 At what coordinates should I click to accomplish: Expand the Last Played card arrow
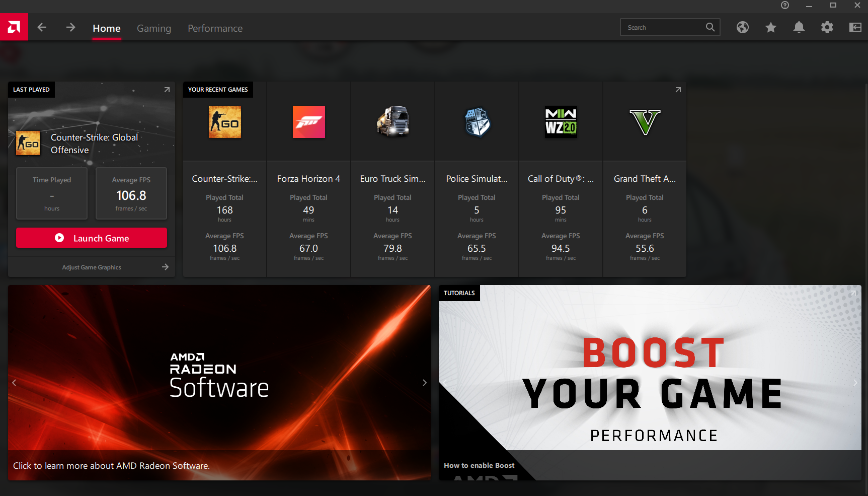pyautogui.click(x=167, y=90)
